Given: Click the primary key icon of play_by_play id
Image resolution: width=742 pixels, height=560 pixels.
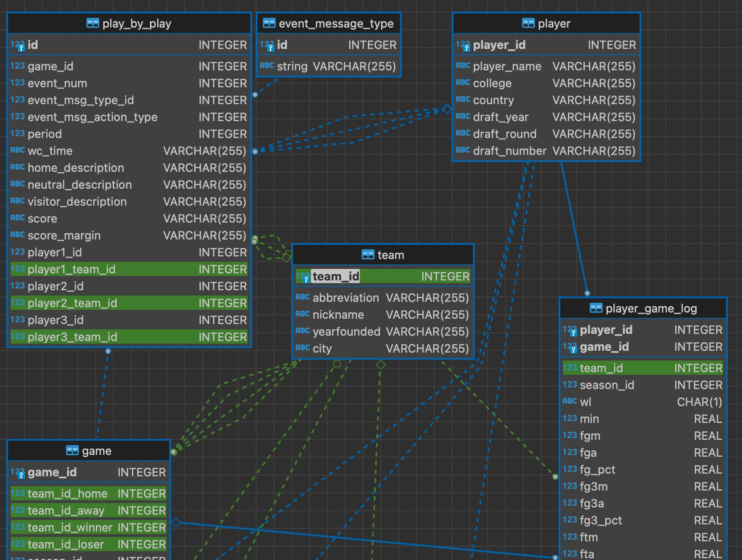Looking at the screenshot, I should point(18,45).
